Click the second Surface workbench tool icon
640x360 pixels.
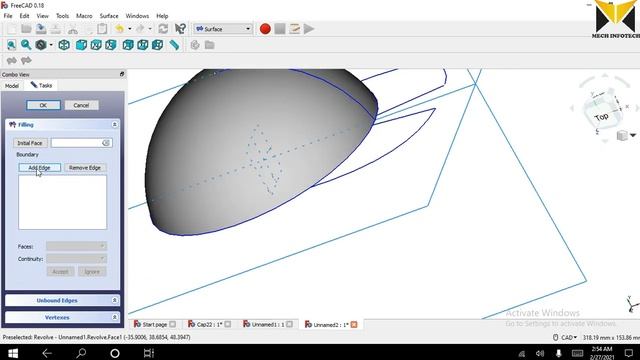26,61
